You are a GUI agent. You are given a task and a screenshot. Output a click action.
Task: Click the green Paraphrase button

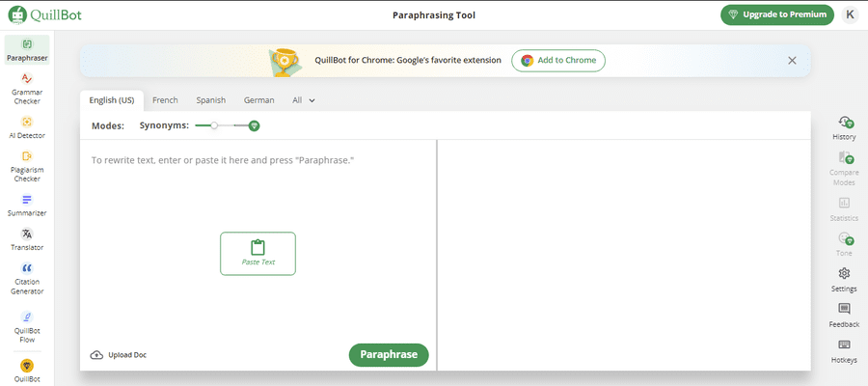389,355
